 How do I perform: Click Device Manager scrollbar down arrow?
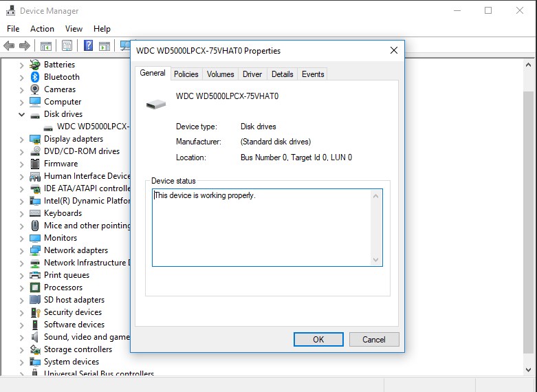[528, 370]
